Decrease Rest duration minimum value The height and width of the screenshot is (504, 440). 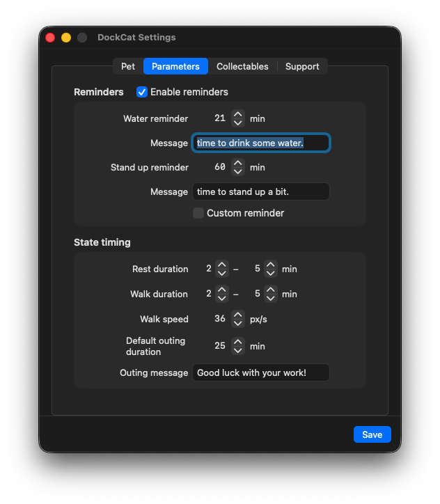(222, 273)
